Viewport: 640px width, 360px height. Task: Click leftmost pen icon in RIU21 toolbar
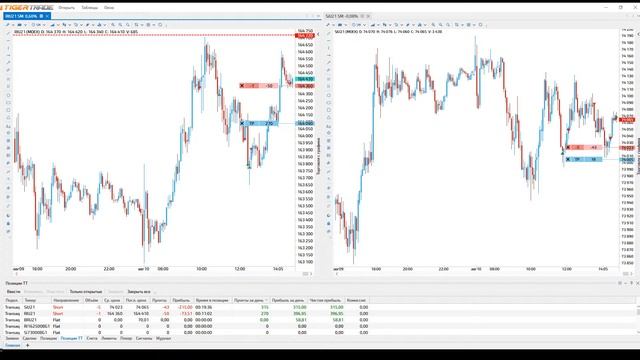click(8, 25)
